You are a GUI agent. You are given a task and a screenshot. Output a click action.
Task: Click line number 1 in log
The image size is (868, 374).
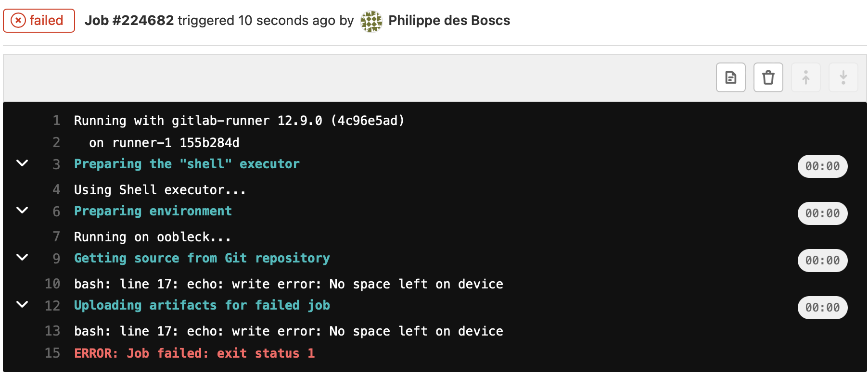(56, 120)
